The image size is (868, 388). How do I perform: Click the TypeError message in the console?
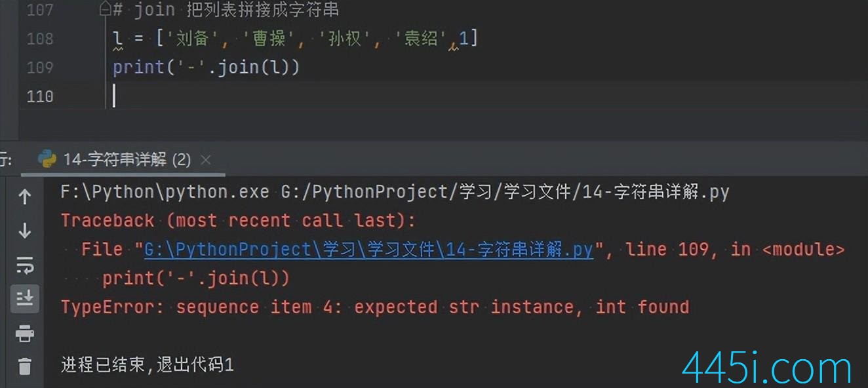pos(375,307)
